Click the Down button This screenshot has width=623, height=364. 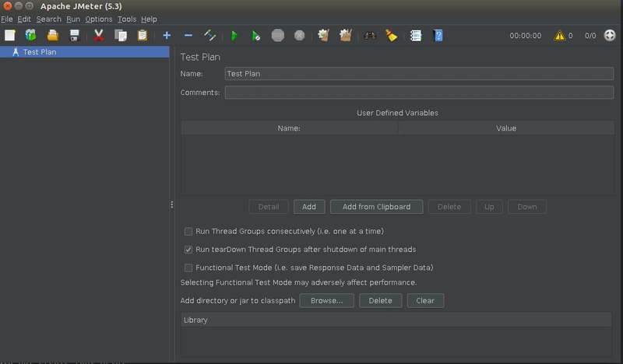[527, 207]
